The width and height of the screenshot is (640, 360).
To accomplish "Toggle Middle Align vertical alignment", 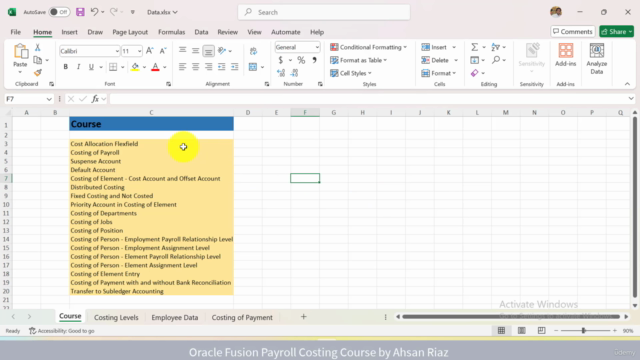I will tap(196, 51).
